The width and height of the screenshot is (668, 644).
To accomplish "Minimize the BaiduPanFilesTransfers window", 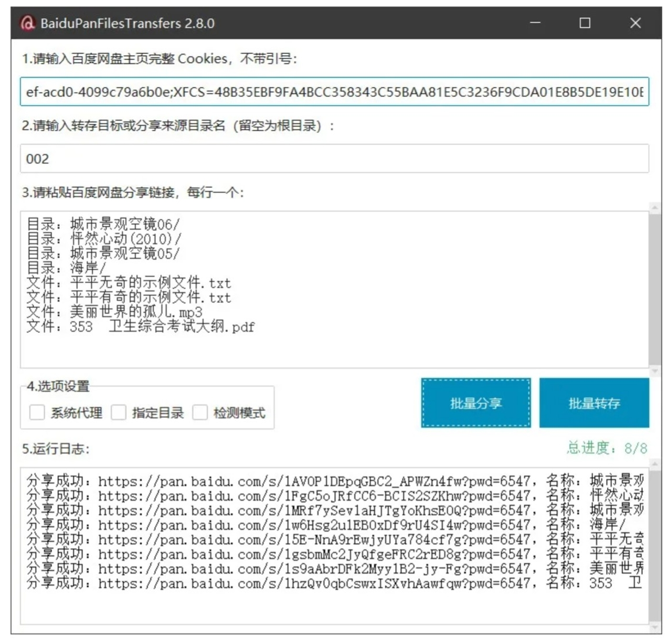I will [535, 23].
